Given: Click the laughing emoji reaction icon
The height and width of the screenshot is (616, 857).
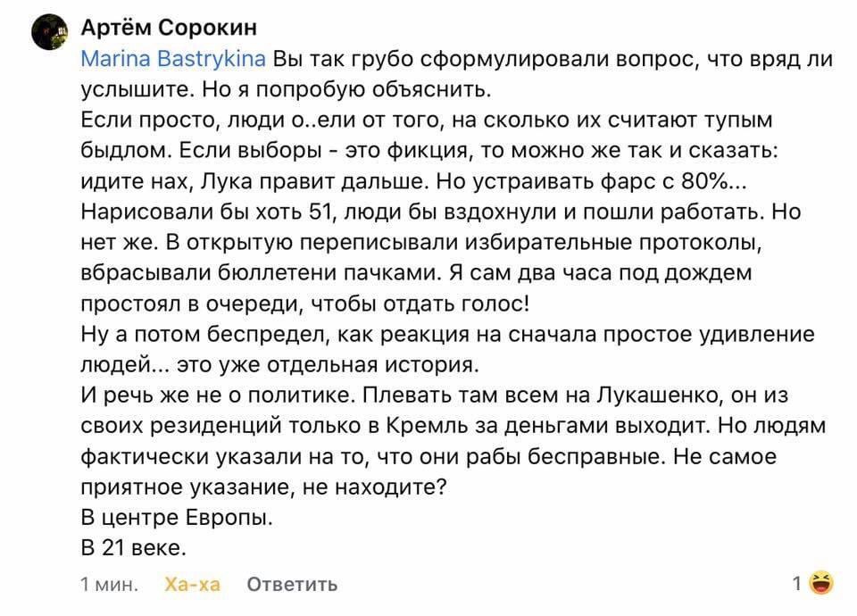Looking at the screenshot, I should [821, 583].
